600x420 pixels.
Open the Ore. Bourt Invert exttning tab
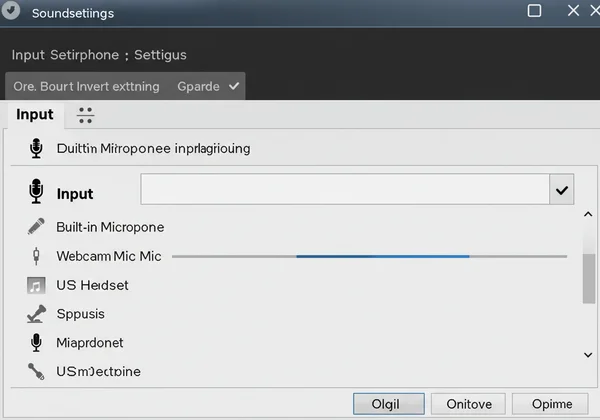tap(86, 86)
